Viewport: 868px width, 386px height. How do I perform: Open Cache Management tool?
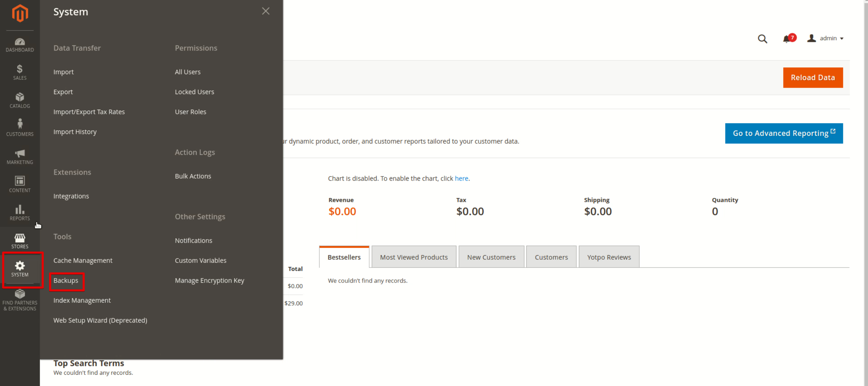pos(83,260)
